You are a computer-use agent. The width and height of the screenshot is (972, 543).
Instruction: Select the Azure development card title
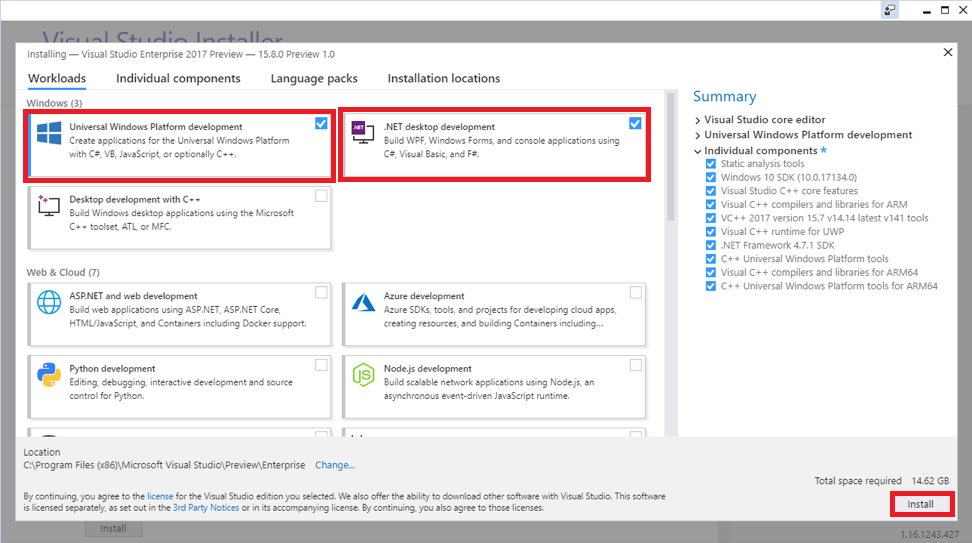(x=424, y=296)
